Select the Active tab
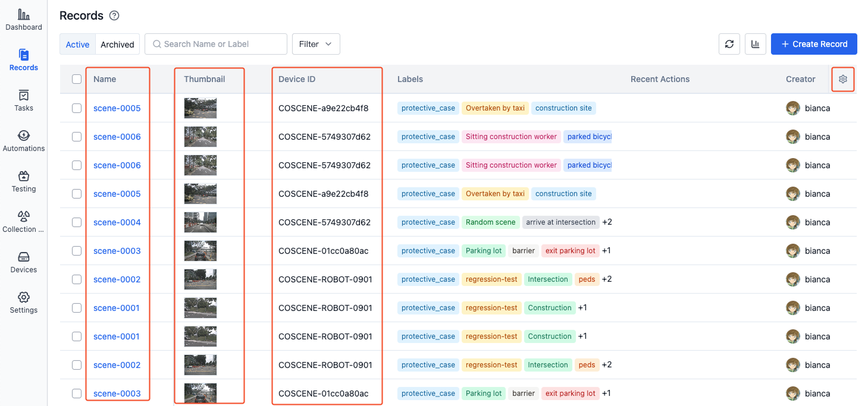The image size is (868, 406). [x=77, y=45]
